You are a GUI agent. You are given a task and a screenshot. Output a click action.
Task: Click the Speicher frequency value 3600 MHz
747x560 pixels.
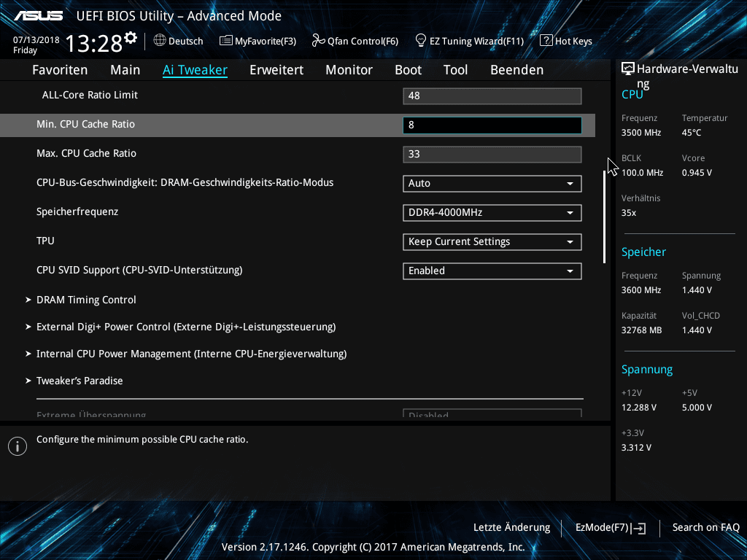click(641, 290)
